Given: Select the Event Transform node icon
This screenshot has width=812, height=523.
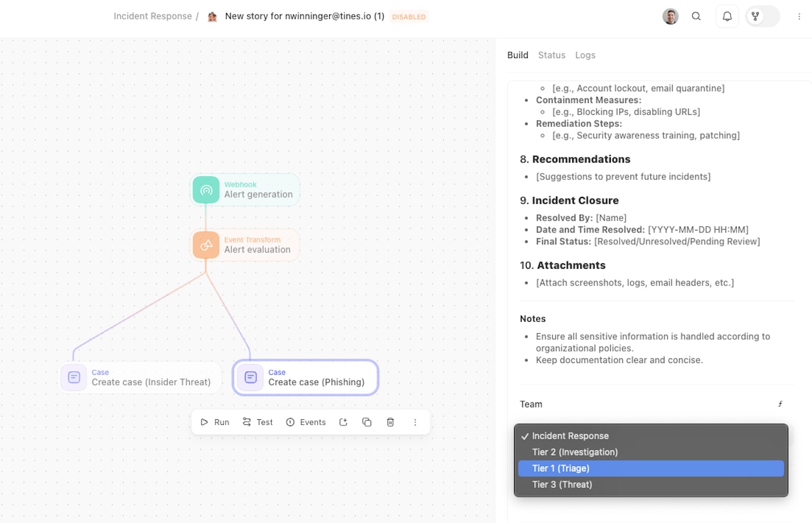Looking at the screenshot, I should (x=206, y=244).
